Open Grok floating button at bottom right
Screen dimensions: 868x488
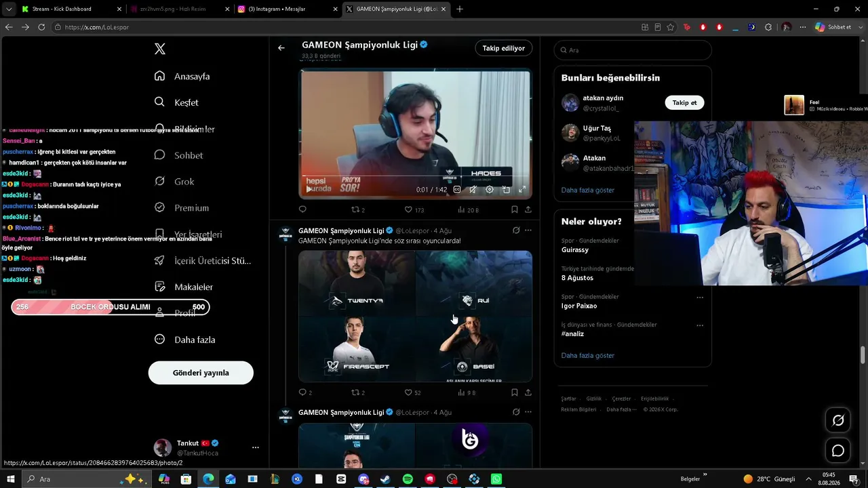[838, 420]
